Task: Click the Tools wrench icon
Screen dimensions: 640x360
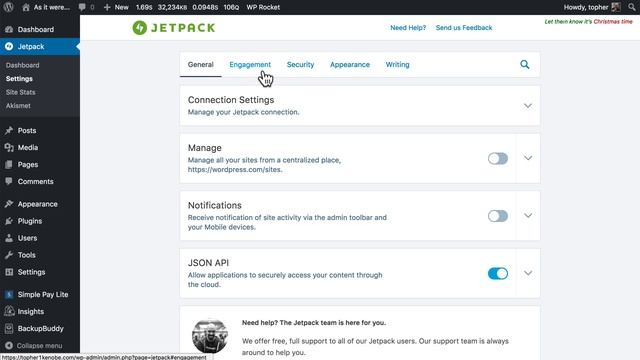Action: point(9,255)
